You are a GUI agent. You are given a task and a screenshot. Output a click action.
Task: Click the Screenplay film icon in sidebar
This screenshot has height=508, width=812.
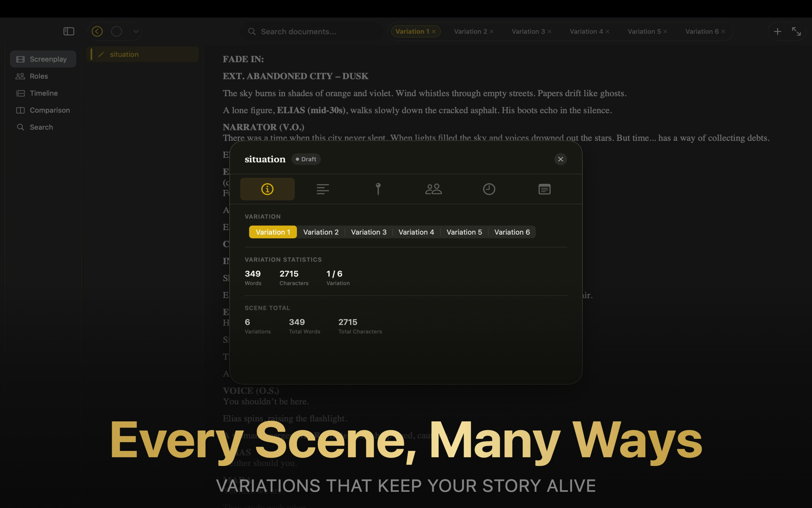(21, 59)
